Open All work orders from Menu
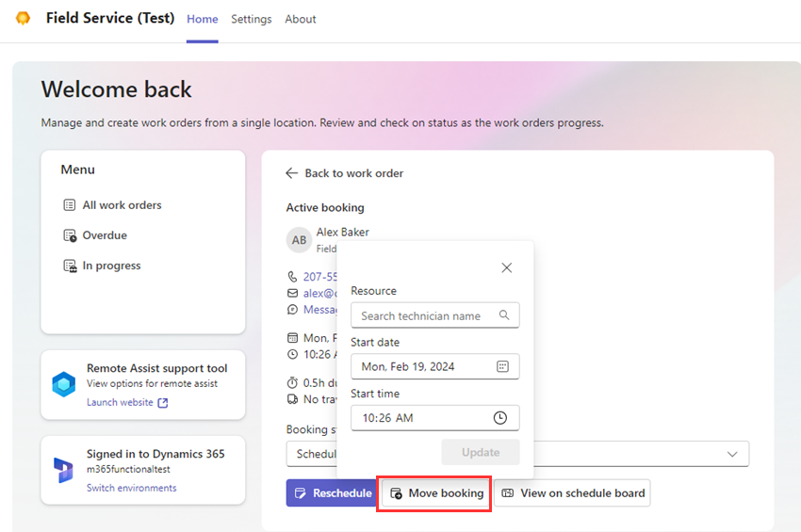This screenshot has width=801, height=532. click(x=123, y=204)
